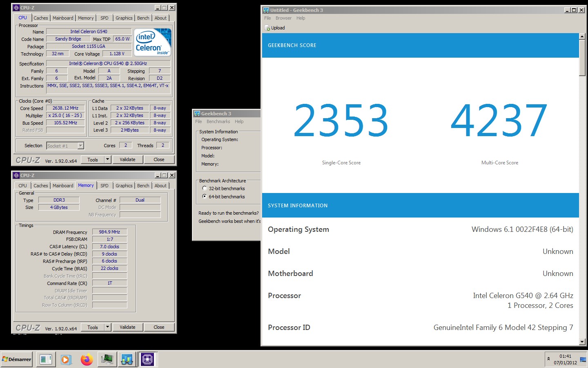Maximize the Untitled - Geekbench 3 window
588x368 pixels.
pyautogui.click(x=574, y=10)
